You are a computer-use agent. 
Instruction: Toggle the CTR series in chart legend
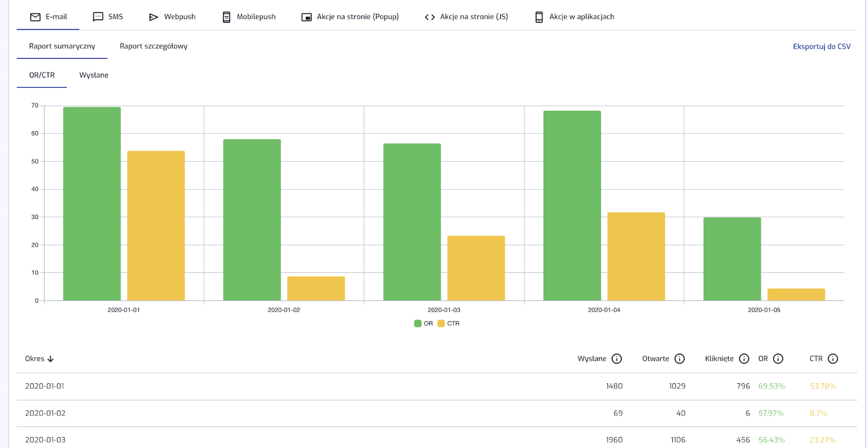tap(449, 323)
